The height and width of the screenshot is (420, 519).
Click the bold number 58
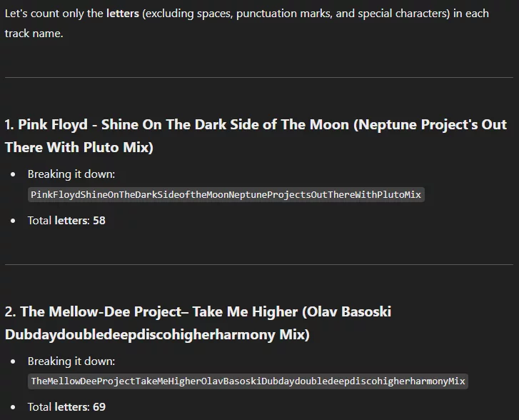[x=99, y=221]
